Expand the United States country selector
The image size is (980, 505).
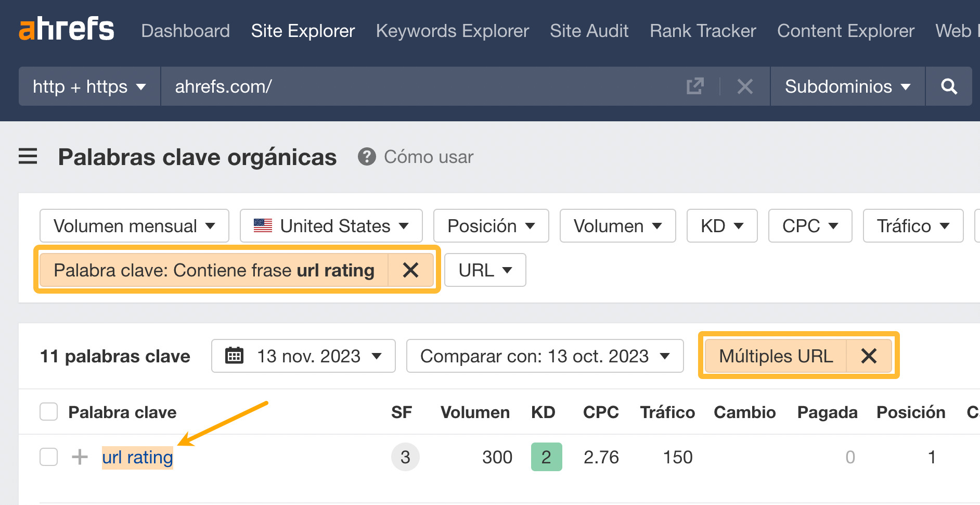point(331,225)
